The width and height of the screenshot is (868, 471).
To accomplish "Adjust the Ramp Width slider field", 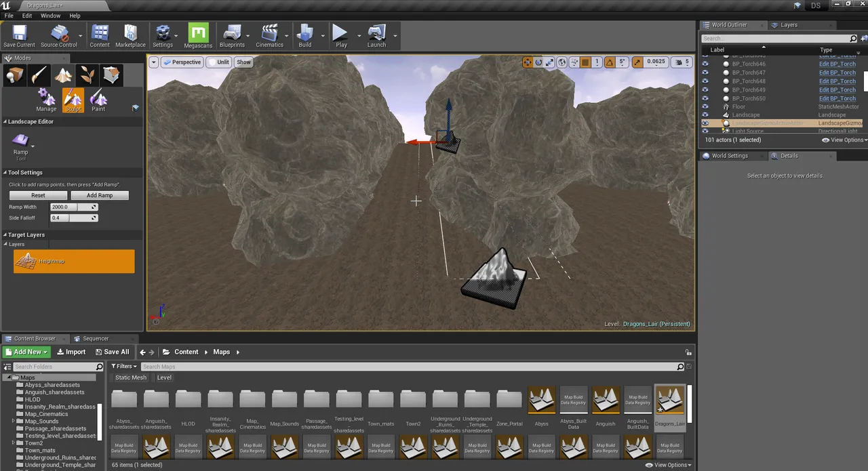I will (x=74, y=207).
